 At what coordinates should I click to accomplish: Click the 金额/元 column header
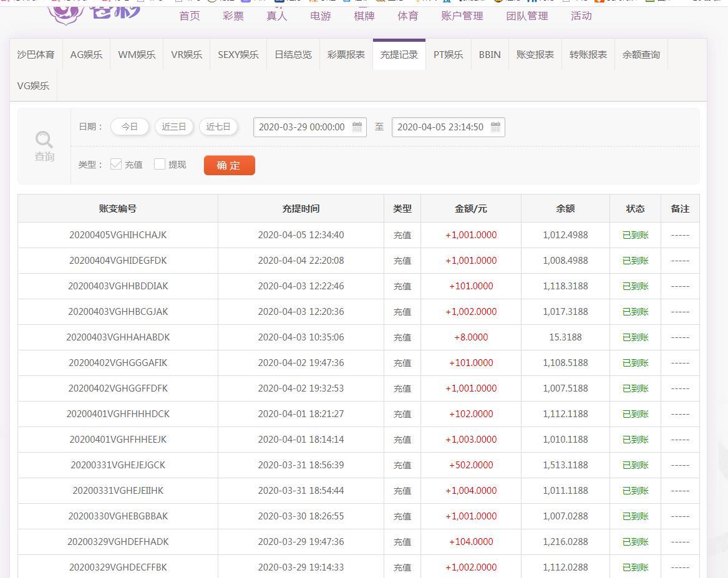coord(471,209)
